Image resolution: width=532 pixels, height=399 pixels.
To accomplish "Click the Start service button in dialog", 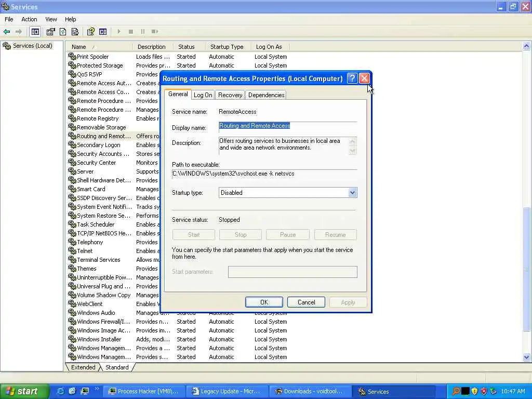I will (x=194, y=235).
